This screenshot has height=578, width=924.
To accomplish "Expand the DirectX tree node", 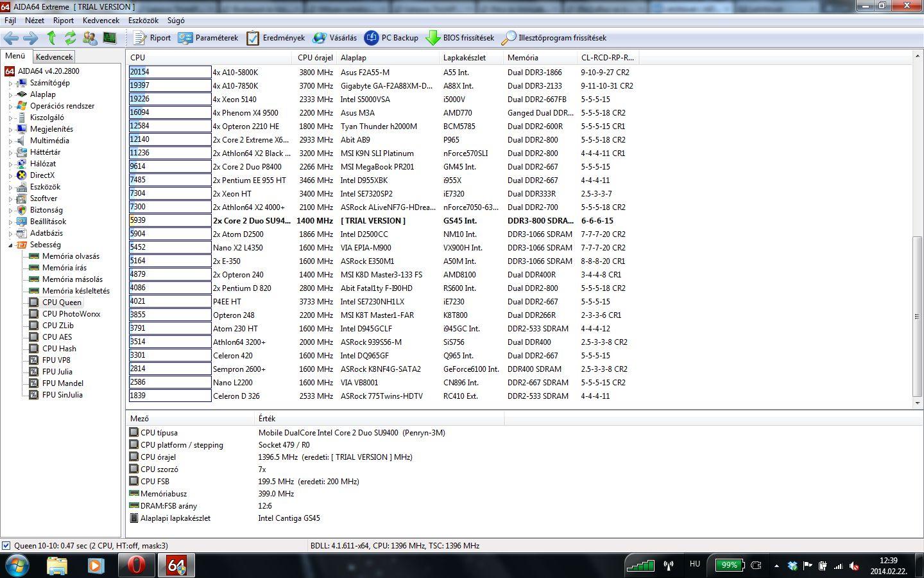I will [x=10, y=176].
